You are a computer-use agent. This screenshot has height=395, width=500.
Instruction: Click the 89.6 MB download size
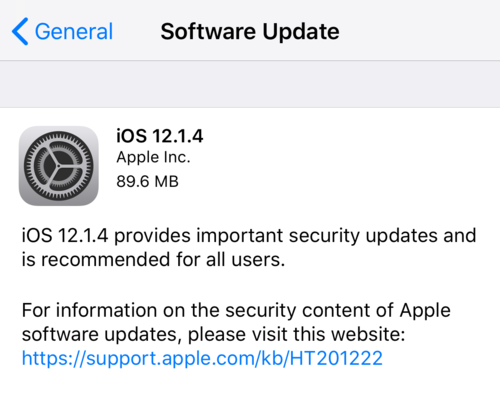tap(147, 182)
